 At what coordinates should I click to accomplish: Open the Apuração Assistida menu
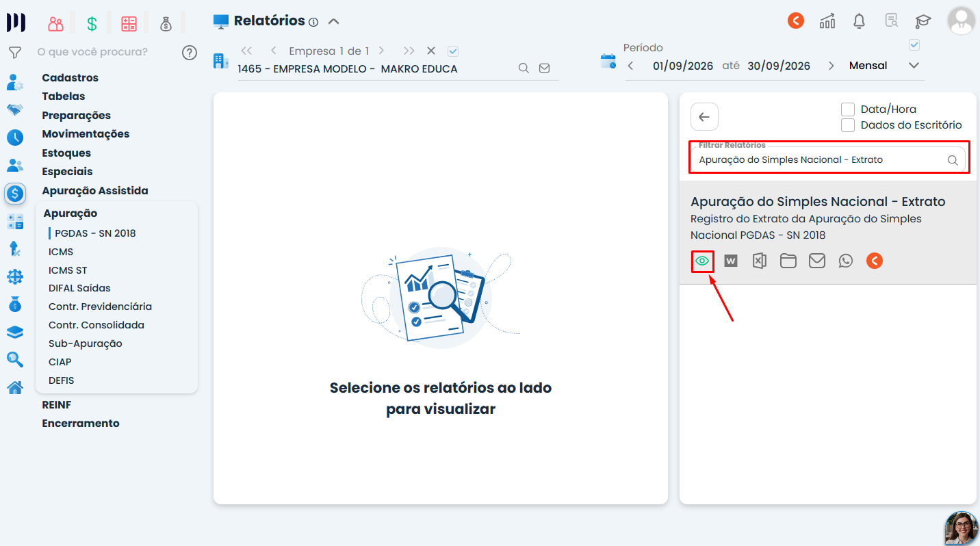coord(95,190)
